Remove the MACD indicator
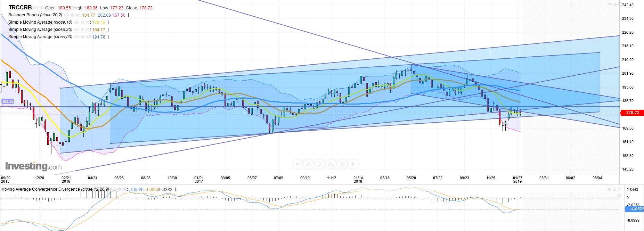Image resolution: width=644 pixels, height=231 pixels. [x=124, y=189]
